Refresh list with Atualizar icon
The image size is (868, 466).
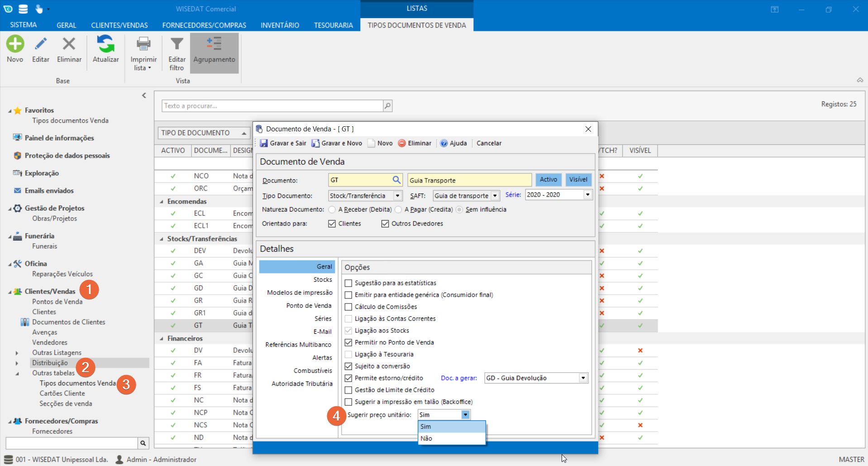pos(105,44)
